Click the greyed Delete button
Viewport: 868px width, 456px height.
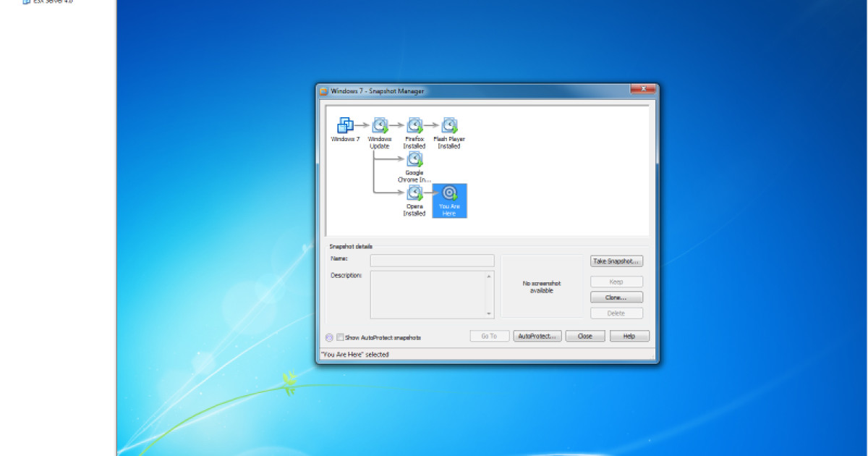point(616,313)
